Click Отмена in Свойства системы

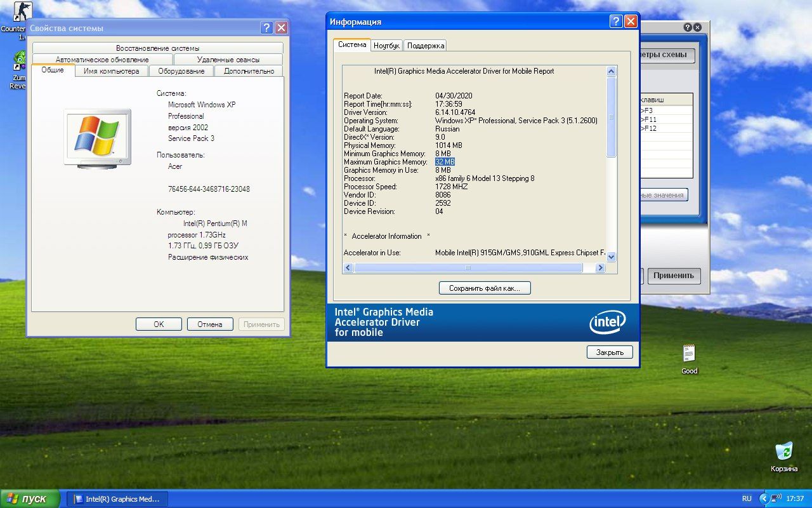click(210, 324)
